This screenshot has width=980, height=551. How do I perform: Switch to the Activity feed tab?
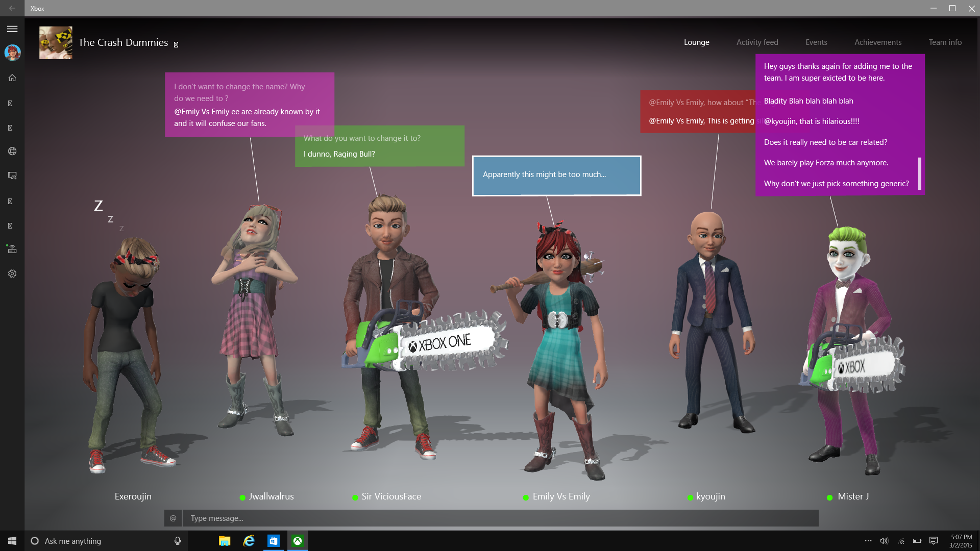click(x=757, y=42)
